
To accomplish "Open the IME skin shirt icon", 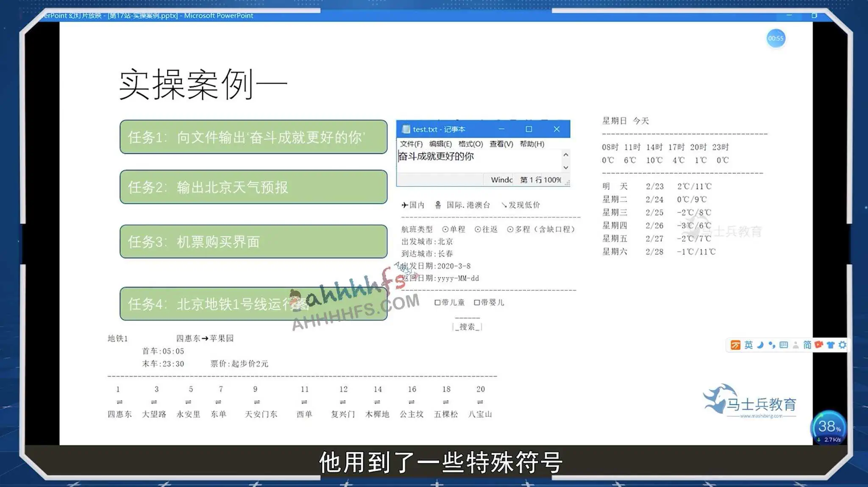I will point(831,345).
